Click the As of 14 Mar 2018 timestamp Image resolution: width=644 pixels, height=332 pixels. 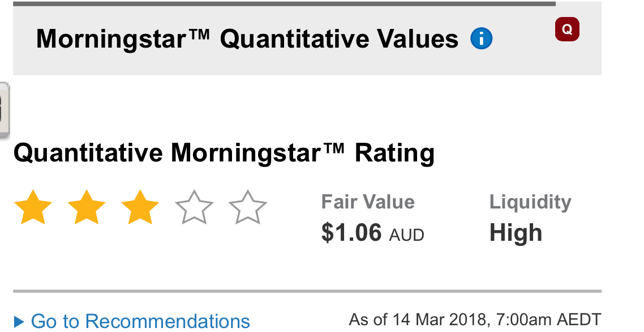pyautogui.click(x=475, y=320)
